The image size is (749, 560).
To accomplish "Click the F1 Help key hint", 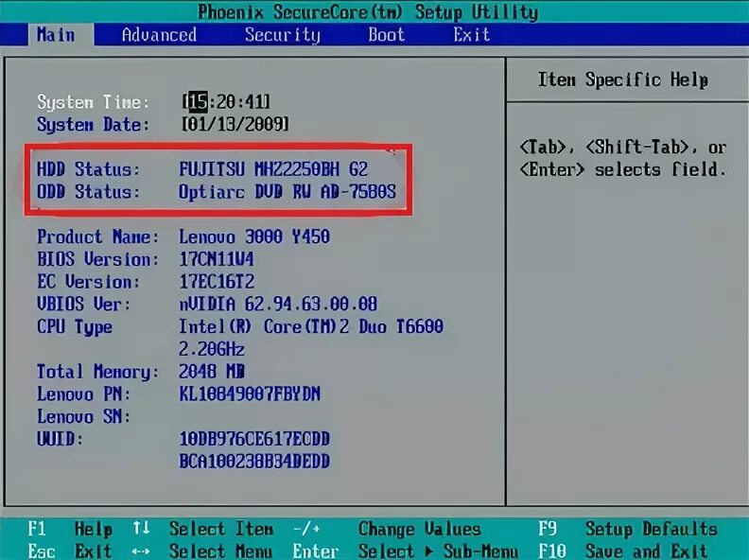I will [70, 530].
